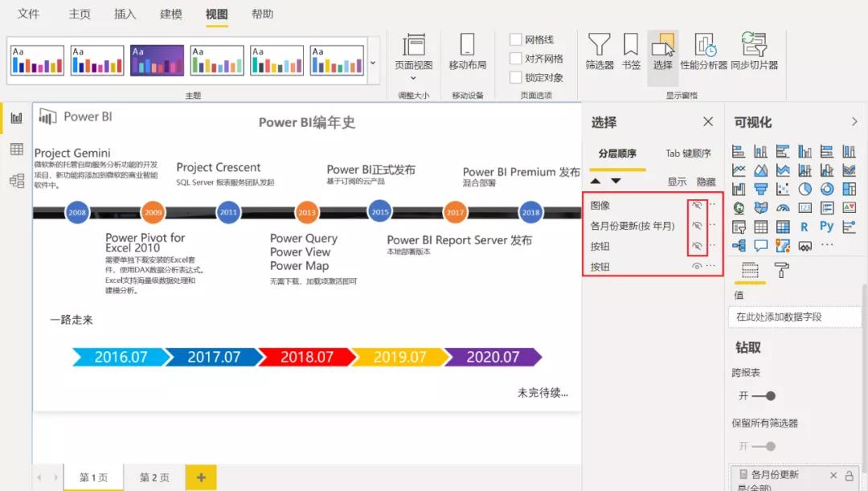This screenshot has width=868, height=491.
Task: Collapse the 可视化 pane with chevron
Action: [854, 122]
